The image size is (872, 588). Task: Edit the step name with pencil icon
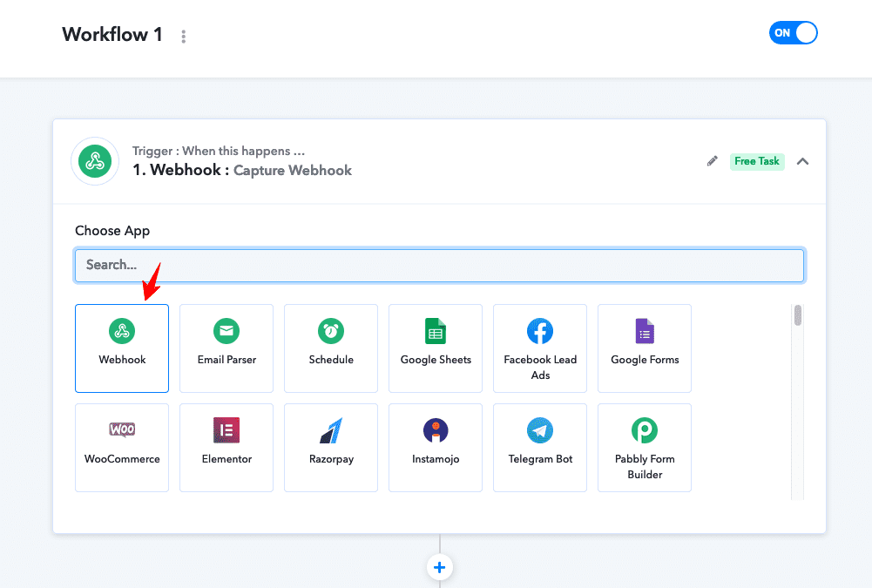712,161
